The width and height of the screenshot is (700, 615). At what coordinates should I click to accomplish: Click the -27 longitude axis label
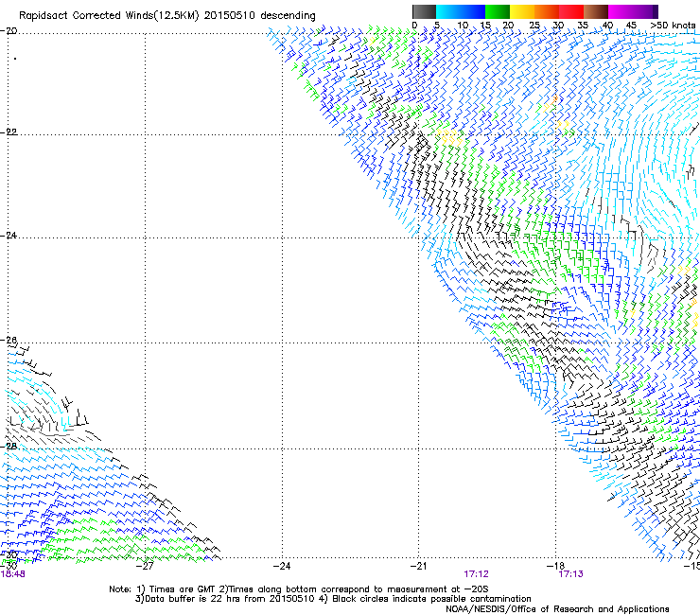pos(145,566)
